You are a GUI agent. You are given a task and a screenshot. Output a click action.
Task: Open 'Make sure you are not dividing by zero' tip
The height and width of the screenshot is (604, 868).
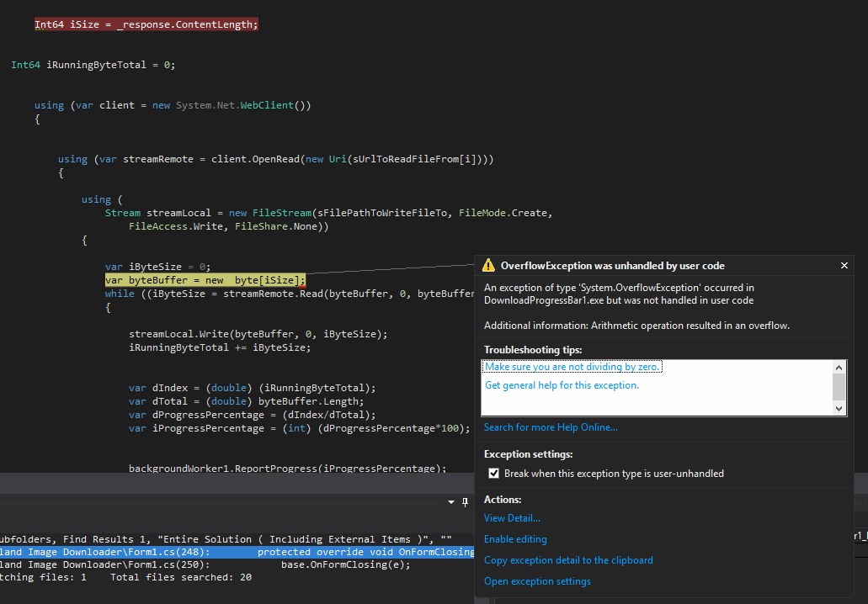pos(572,367)
